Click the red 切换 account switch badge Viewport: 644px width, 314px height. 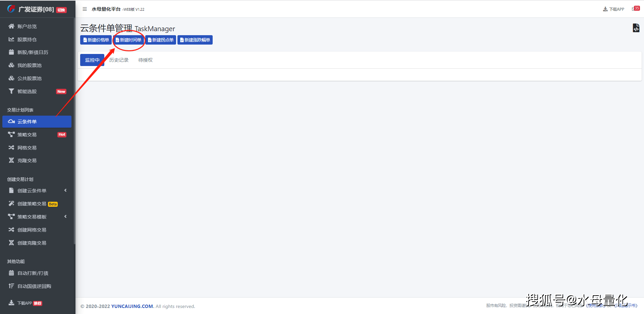click(x=61, y=10)
